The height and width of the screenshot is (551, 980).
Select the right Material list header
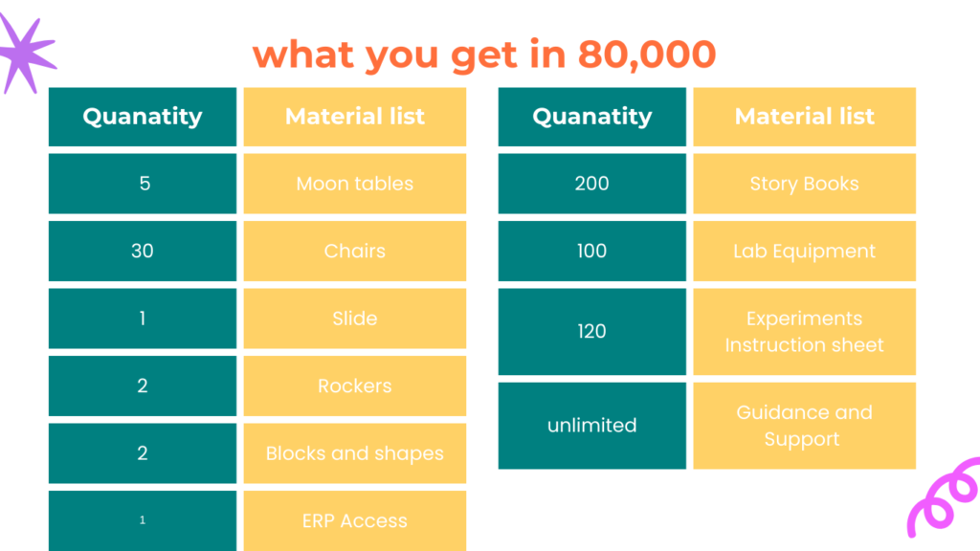(804, 117)
